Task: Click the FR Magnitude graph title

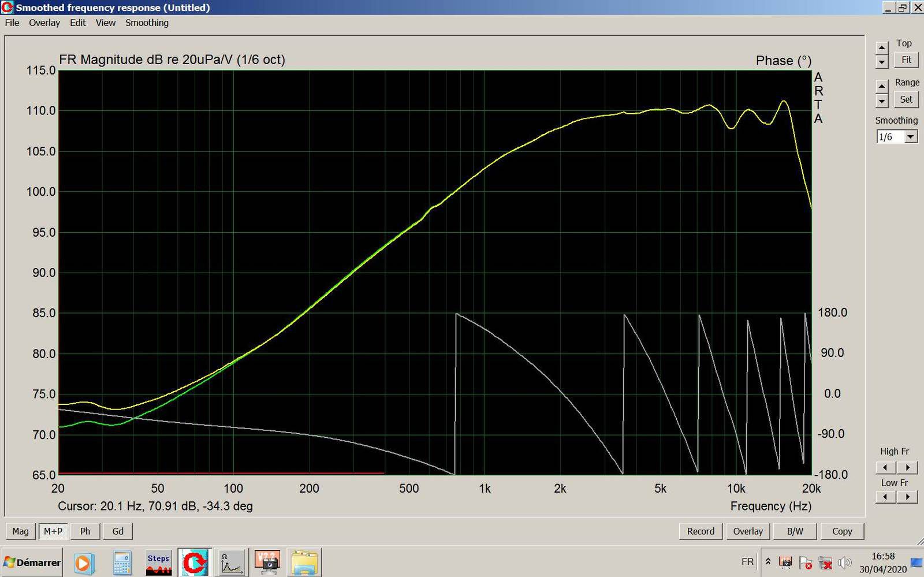Action: point(172,59)
